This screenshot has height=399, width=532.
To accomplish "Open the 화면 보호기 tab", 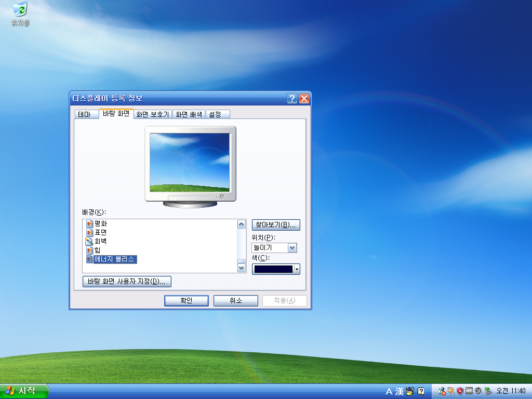I will tap(153, 114).
